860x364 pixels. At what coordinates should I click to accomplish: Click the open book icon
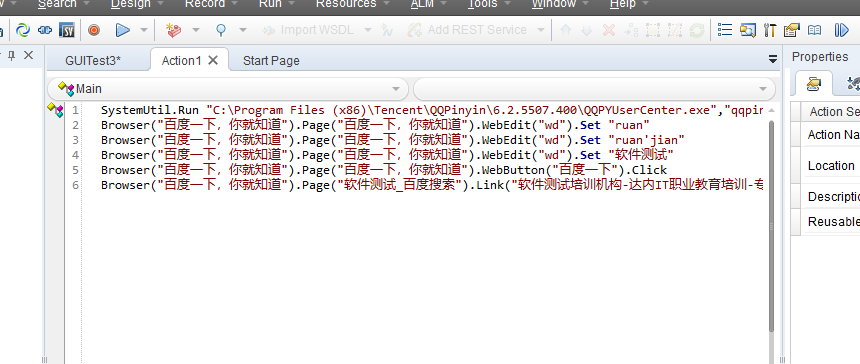814,30
